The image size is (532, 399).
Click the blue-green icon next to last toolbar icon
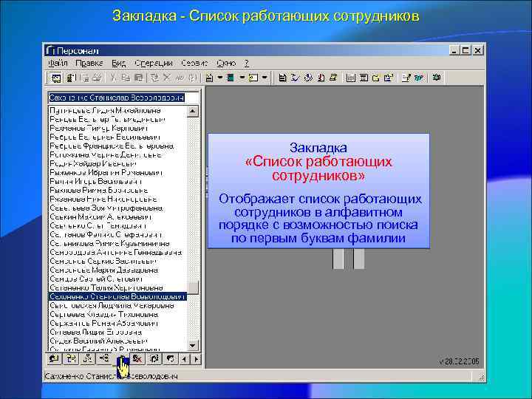point(419,78)
